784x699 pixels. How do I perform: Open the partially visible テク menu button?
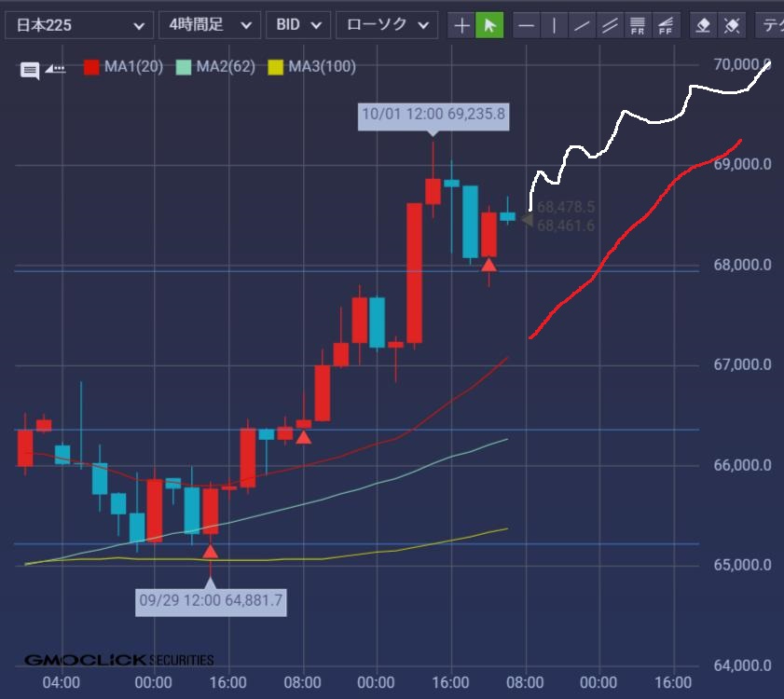(x=771, y=25)
